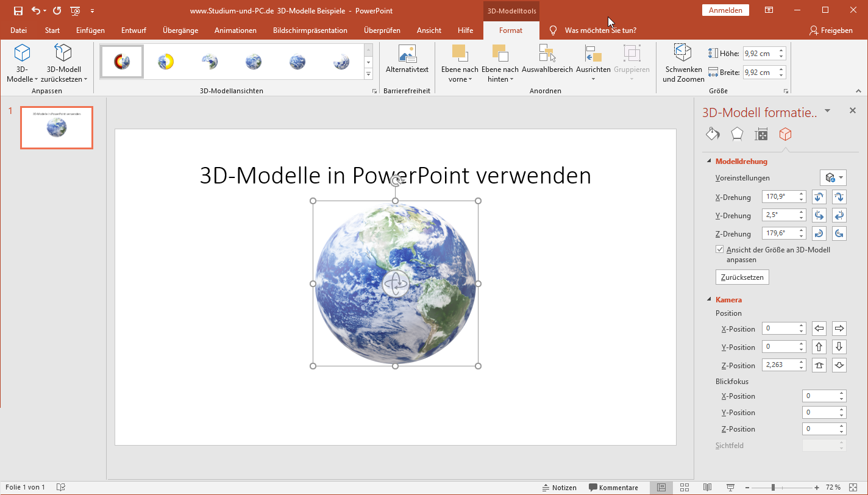The width and height of the screenshot is (868, 495).
Task: Click the 3D rotation handle on the globe
Action: point(396,283)
